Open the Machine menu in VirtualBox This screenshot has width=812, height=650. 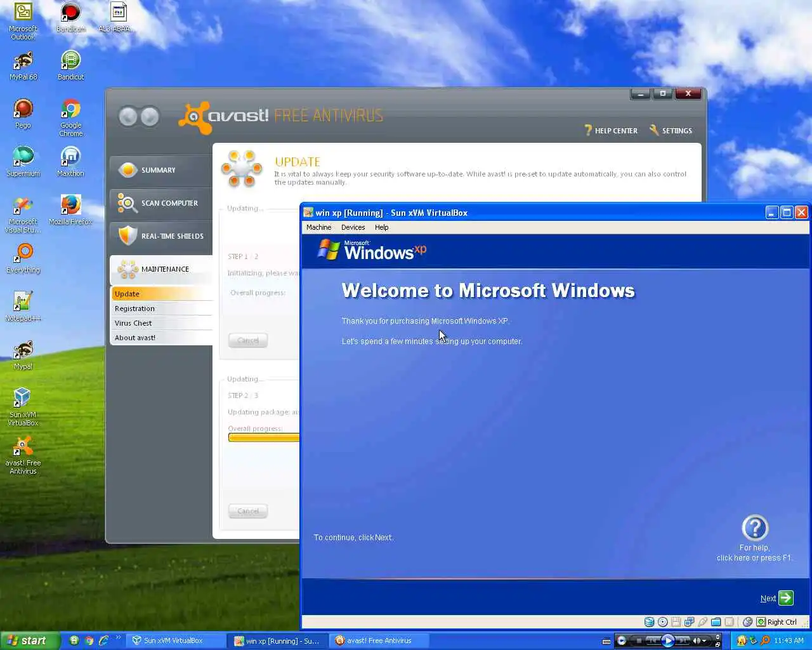318,227
